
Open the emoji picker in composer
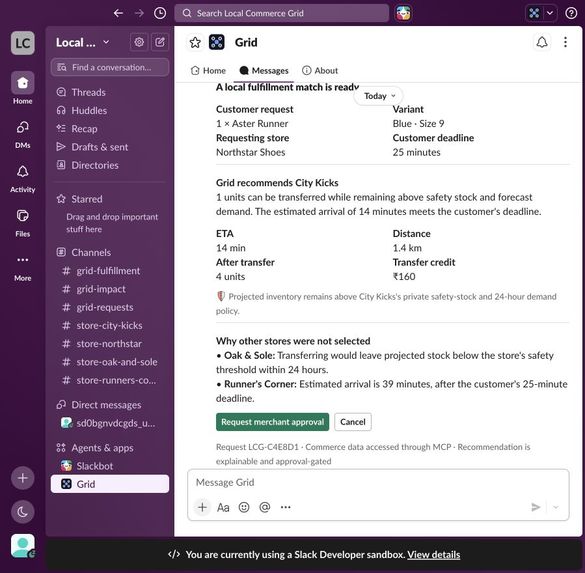click(x=244, y=507)
